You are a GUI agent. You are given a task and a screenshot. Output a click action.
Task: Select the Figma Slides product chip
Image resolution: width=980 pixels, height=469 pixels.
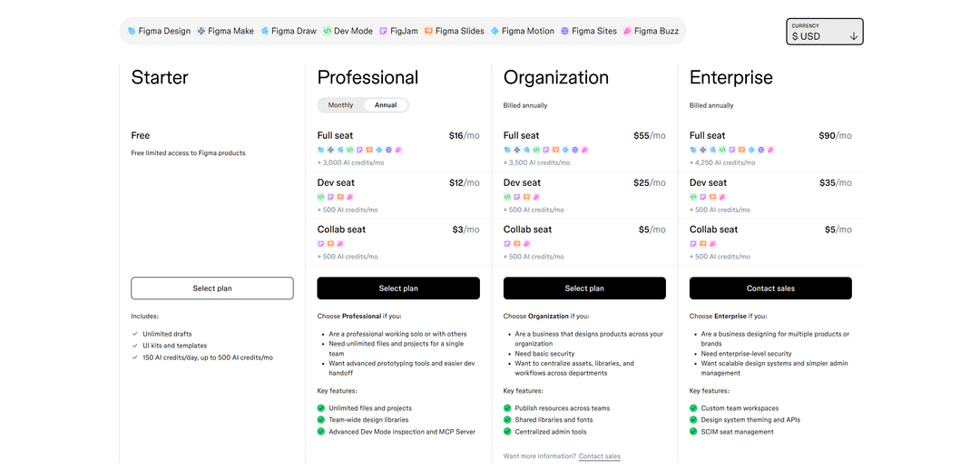click(455, 31)
